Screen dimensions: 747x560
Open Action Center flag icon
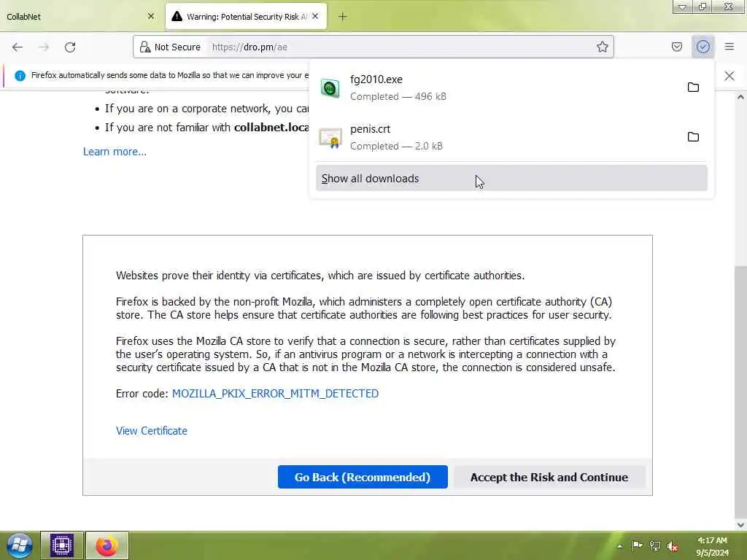pyautogui.click(x=637, y=545)
